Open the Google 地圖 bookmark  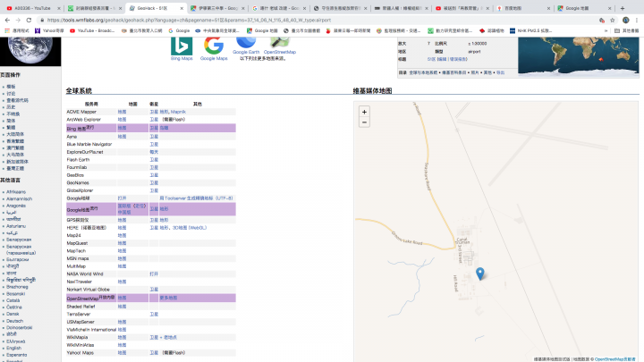point(262,30)
